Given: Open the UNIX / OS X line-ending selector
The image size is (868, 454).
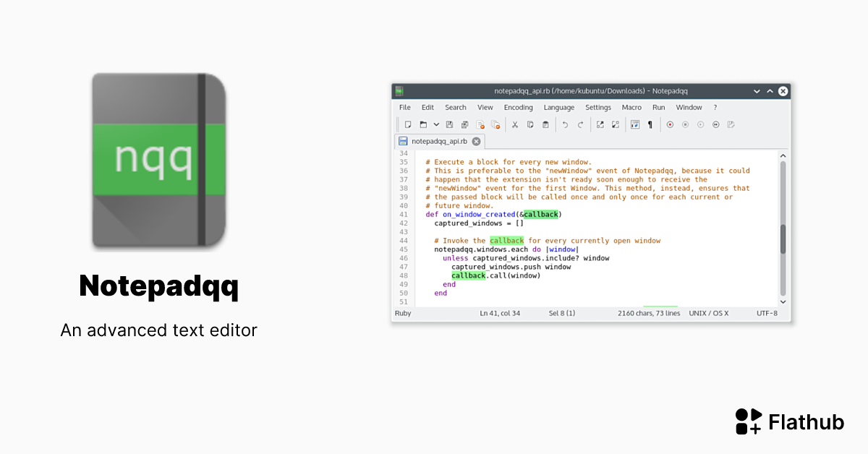Looking at the screenshot, I should (x=708, y=313).
